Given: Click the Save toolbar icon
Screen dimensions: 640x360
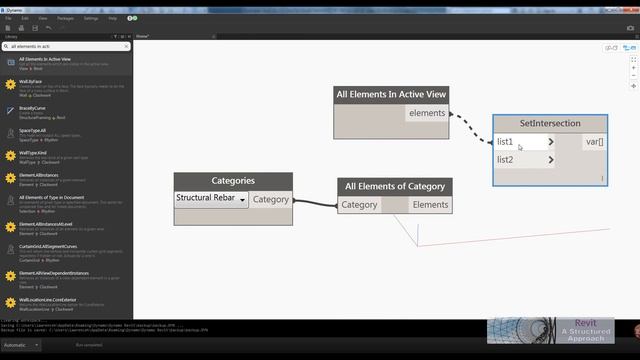Looking at the screenshot, I should (x=35, y=28).
